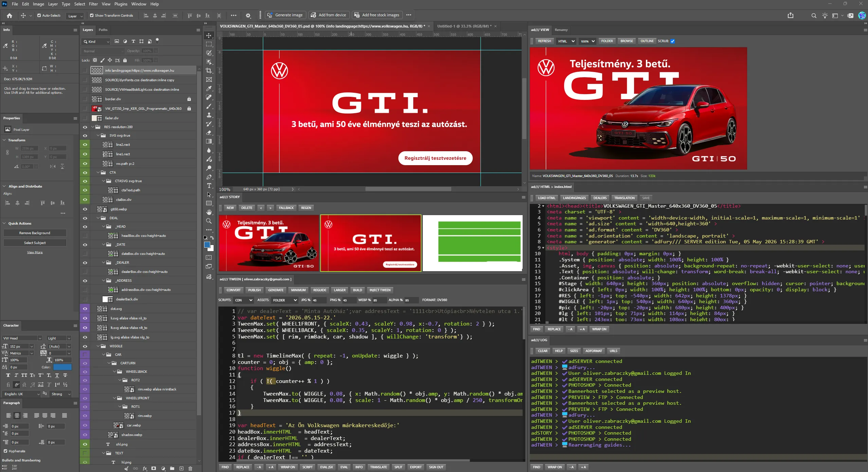
Task: Hide the gti50.webp layer
Action: click(x=85, y=209)
